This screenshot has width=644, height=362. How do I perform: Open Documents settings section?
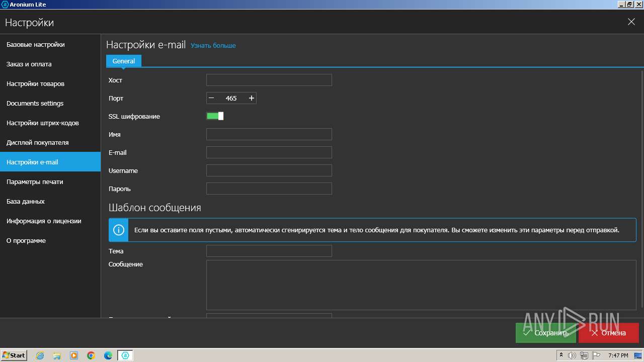click(x=50, y=103)
